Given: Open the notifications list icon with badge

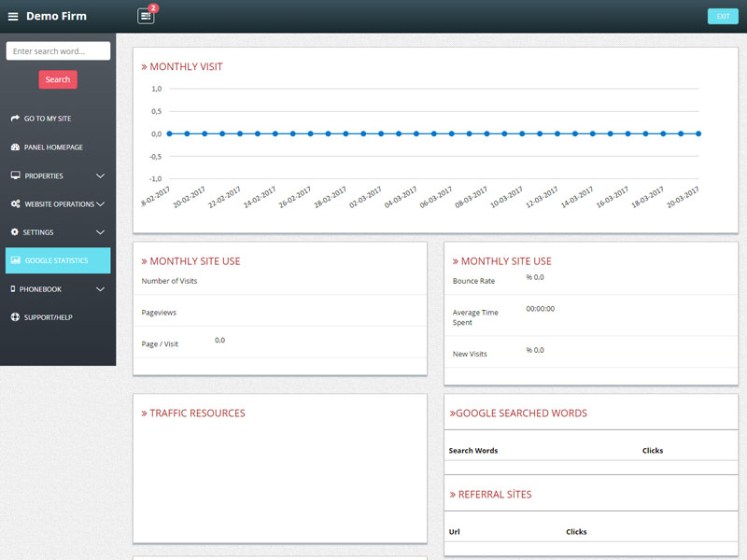Looking at the screenshot, I should click(x=146, y=16).
